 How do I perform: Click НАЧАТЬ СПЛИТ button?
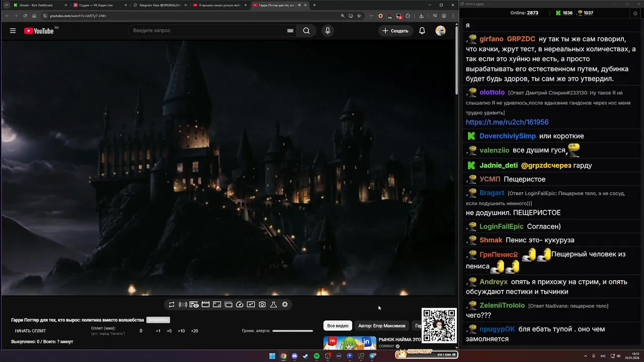[x=30, y=331]
